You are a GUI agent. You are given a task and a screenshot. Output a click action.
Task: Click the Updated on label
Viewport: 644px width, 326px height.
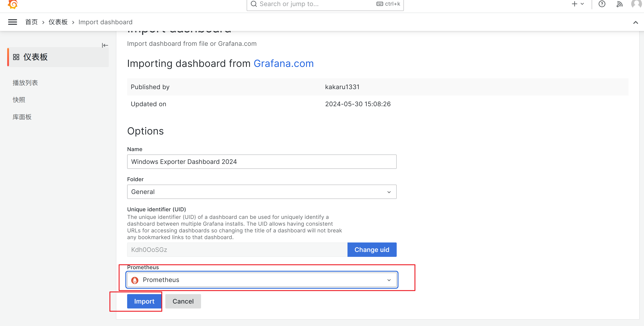pyautogui.click(x=148, y=104)
